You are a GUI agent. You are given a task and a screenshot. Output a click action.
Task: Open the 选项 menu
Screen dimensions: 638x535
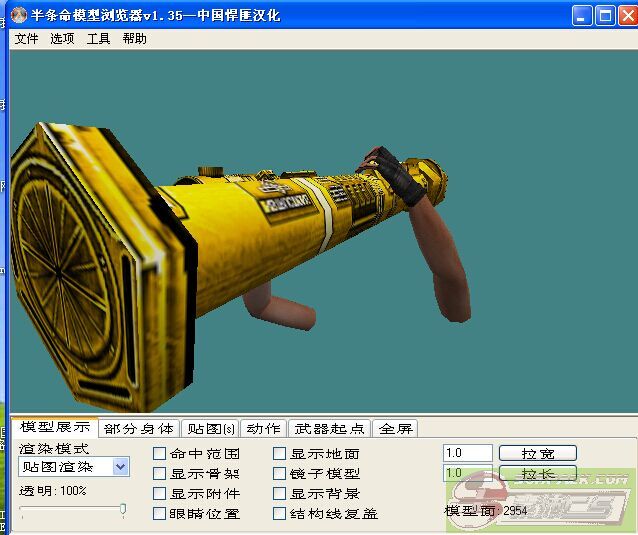coord(62,39)
